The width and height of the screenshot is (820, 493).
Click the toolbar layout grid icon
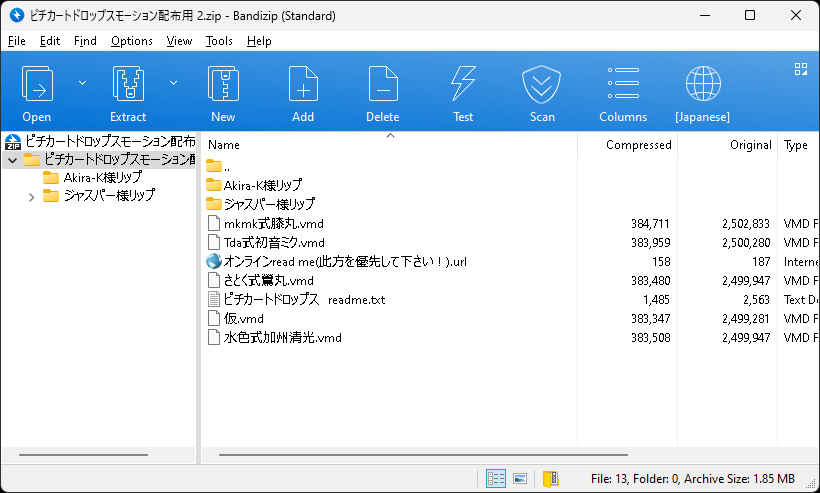click(x=801, y=69)
